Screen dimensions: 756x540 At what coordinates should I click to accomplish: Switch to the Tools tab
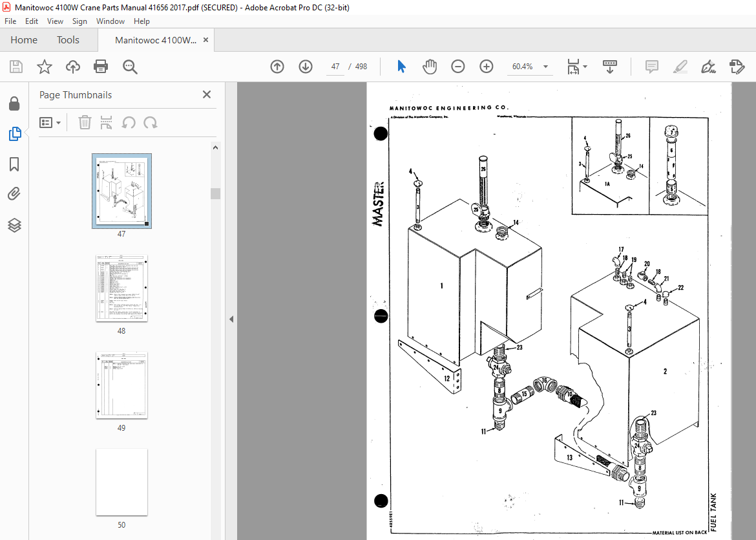(68, 40)
